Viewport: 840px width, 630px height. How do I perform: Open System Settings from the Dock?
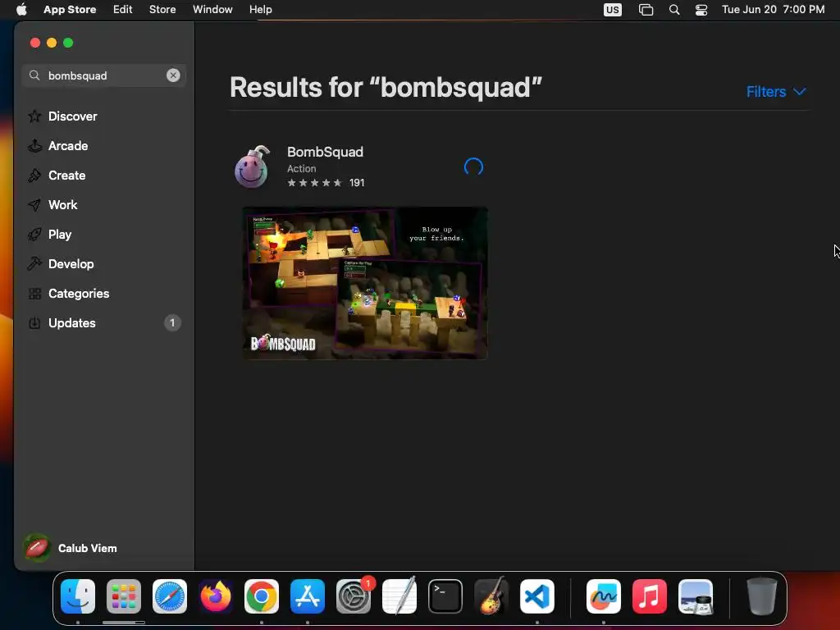[x=354, y=596]
